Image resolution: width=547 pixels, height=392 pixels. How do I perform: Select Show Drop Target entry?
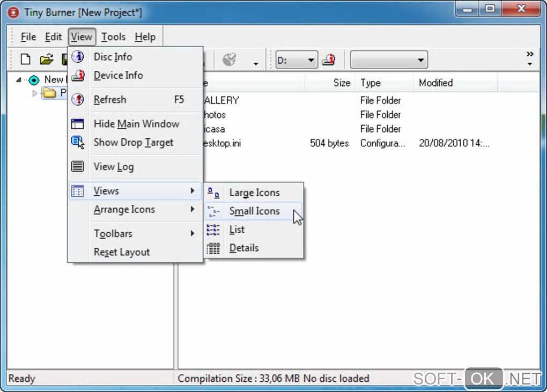(135, 142)
